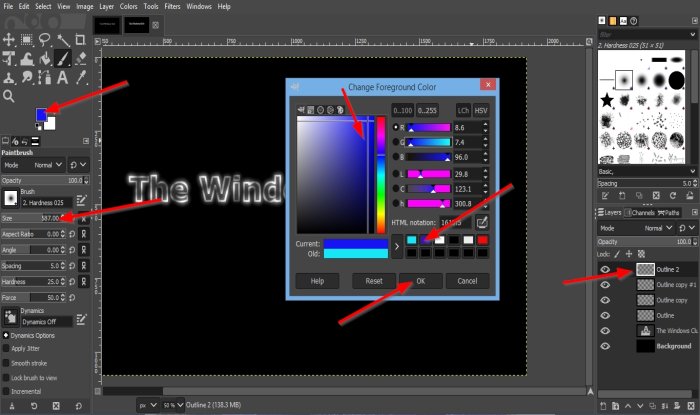700x415 pixels.
Task: Hide the Outline copy #1 layer
Action: coord(605,285)
